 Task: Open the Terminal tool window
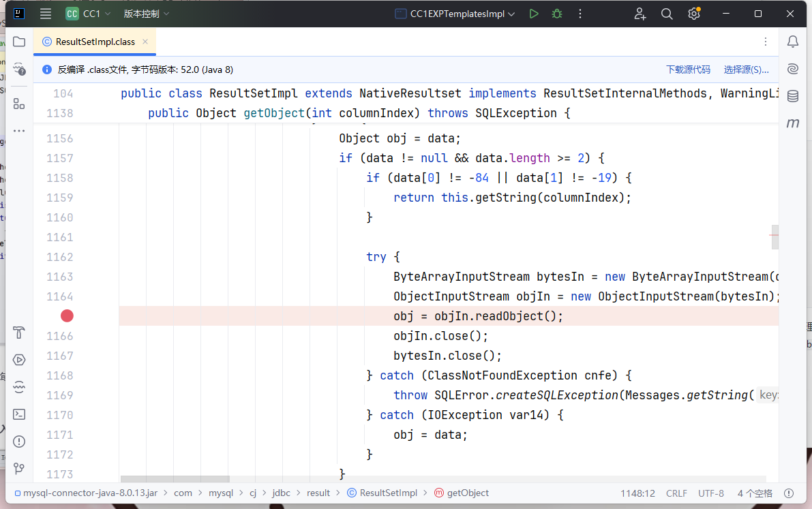19,414
